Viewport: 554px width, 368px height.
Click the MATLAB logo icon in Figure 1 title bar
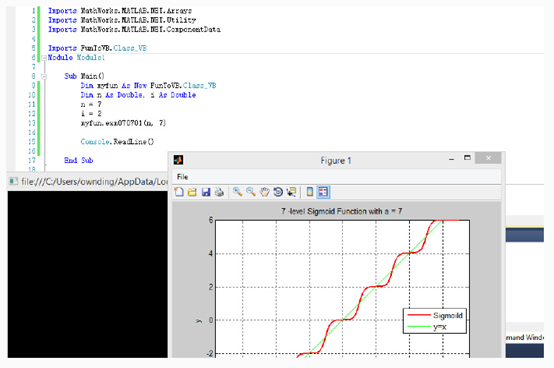178,160
